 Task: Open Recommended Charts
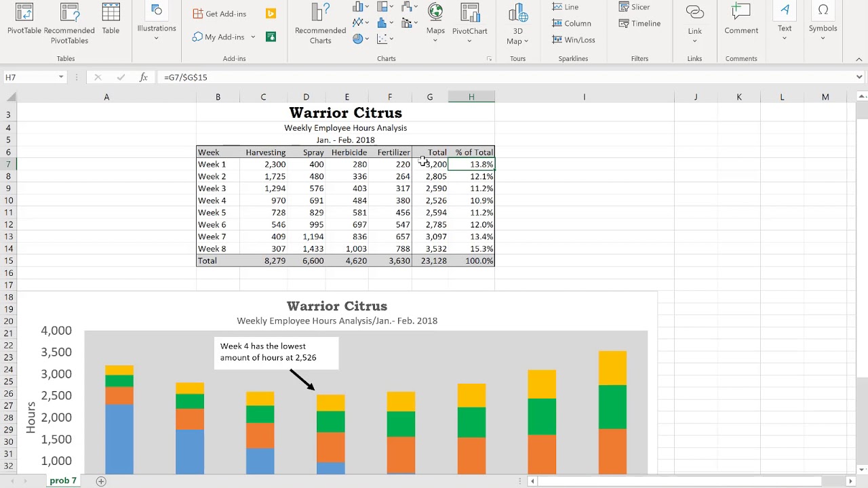(x=320, y=24)
